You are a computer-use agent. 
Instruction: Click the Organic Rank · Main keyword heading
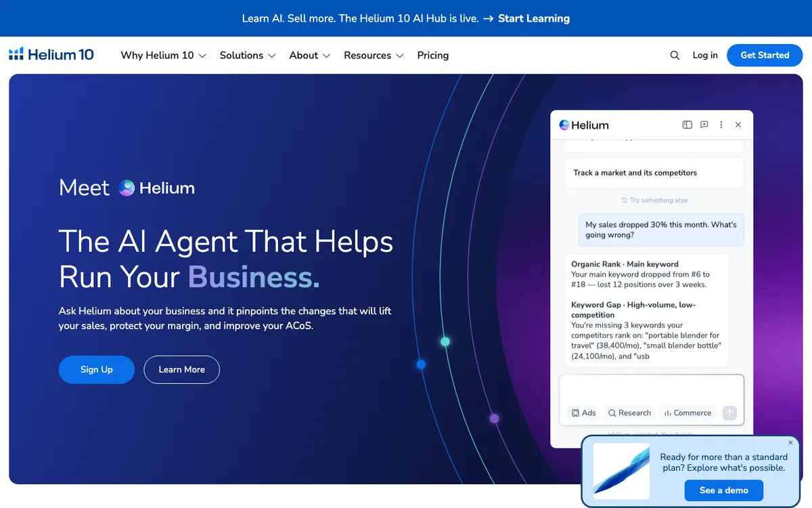(x=625, y=264)
